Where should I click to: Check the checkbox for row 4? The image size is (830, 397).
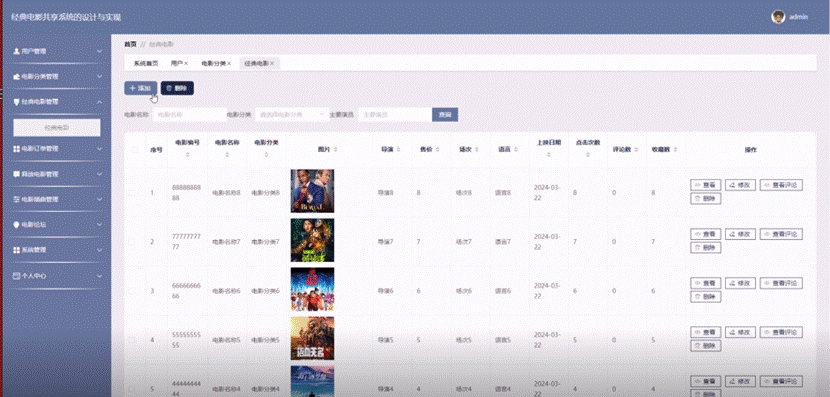132,339
